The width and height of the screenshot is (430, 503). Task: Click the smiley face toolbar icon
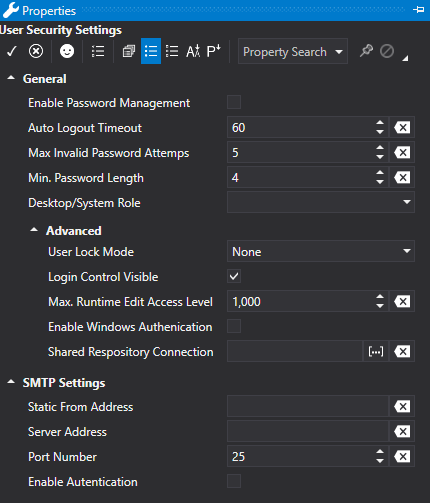click(67, 51)
